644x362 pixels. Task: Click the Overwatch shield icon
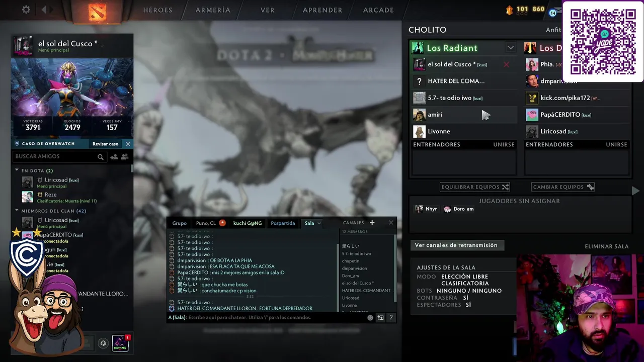17,144
